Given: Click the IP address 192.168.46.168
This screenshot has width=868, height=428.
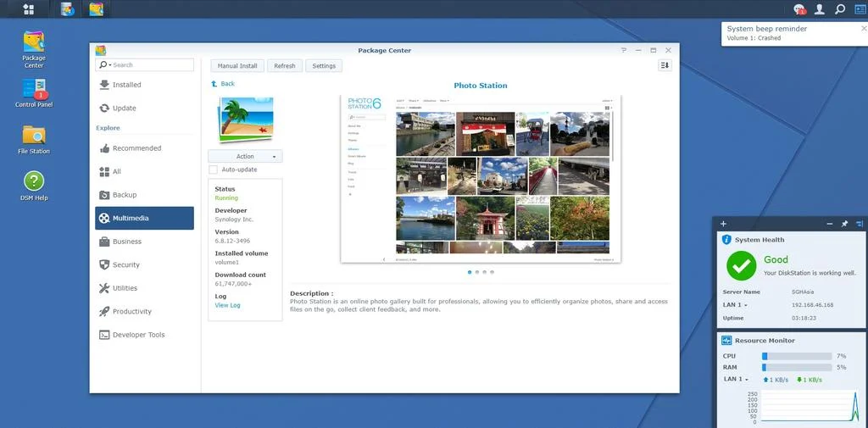Looking at the screenshot, I should [x=812, y=305].
